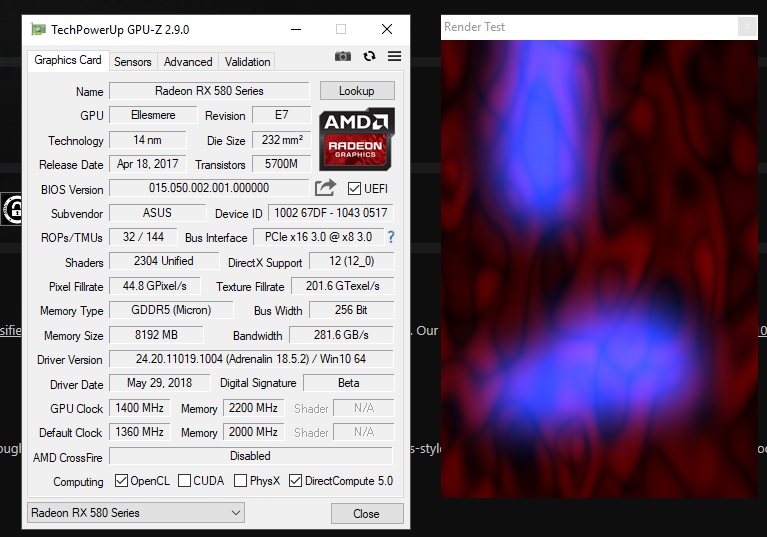Click the Bus Width value 256 Bit
Image resolution: width=767 pixels, height=537 pixels.
point(352,310)
